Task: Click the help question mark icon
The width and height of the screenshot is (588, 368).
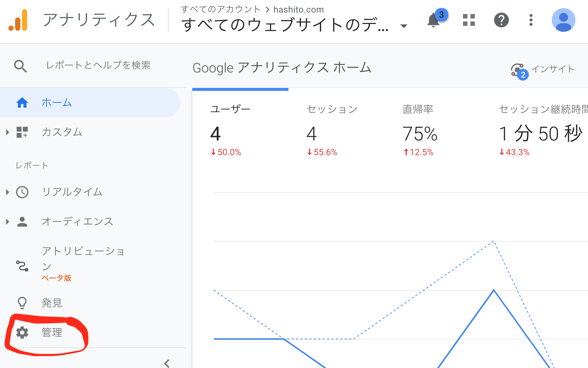Action: pos(501,20)
